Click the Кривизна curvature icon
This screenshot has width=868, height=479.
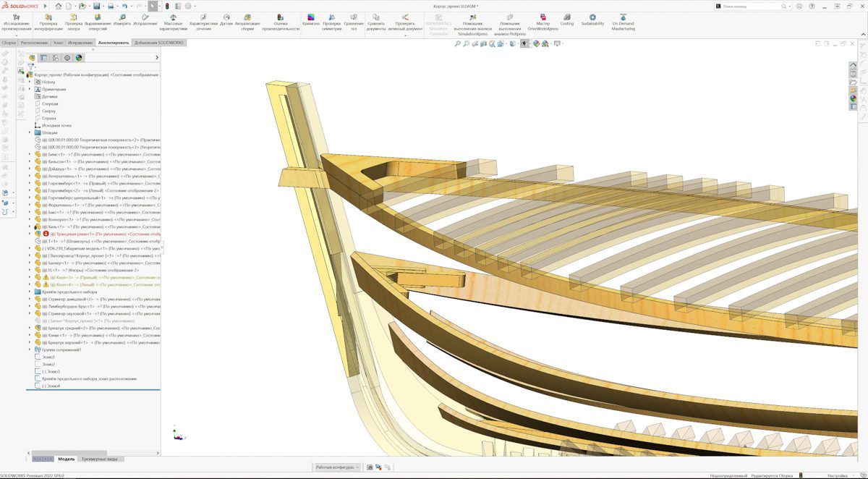coord(311,19)
